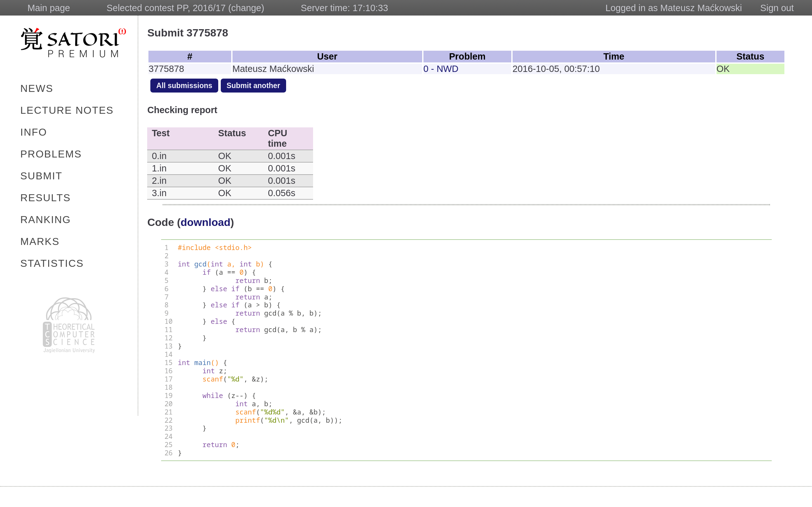The height and width of the screenshot is (507, 812).
Task: Click the 3.in test result row
Action: tap(230, 193)
